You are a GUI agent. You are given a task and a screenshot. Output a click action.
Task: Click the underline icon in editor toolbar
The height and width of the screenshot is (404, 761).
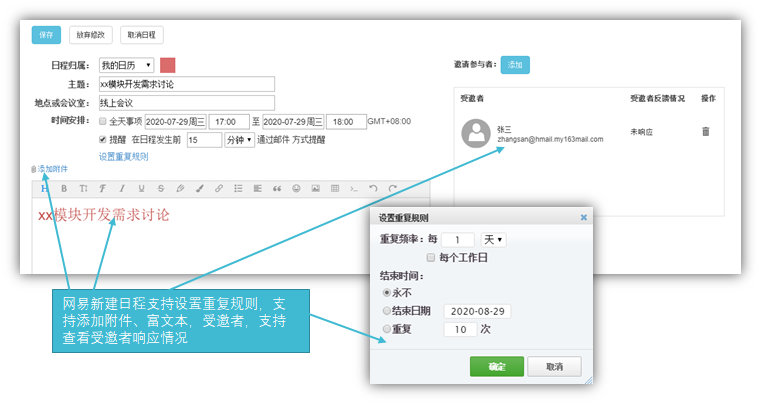tap(141, 188)
